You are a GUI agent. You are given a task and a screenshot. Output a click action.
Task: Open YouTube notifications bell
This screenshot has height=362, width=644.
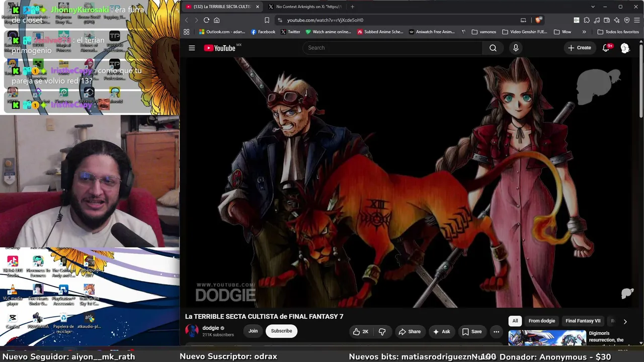pyautogui.click(x=606, y=48)
